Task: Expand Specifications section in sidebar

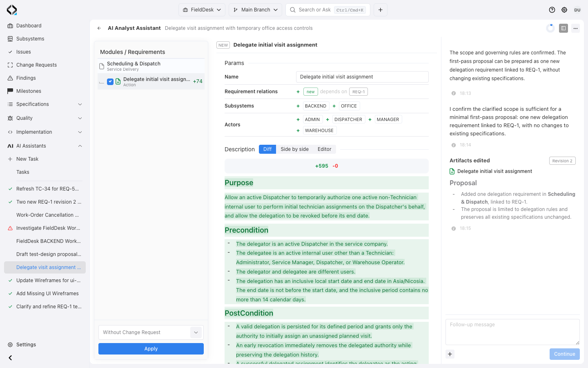Action: click(45, 104)
